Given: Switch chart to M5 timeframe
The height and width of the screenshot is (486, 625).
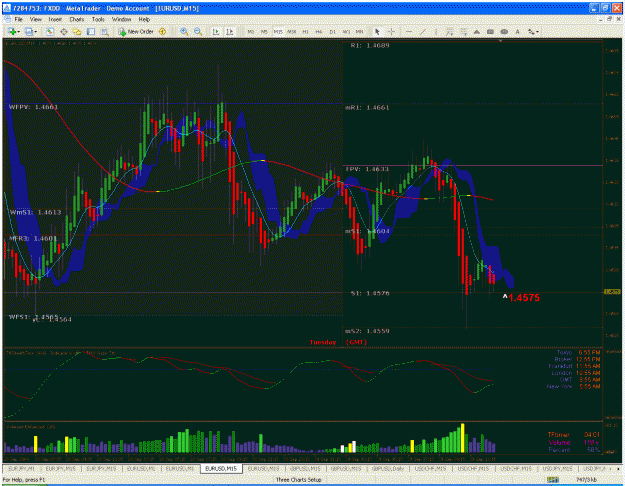Looking at the screenshot, I should coord(264,31).
